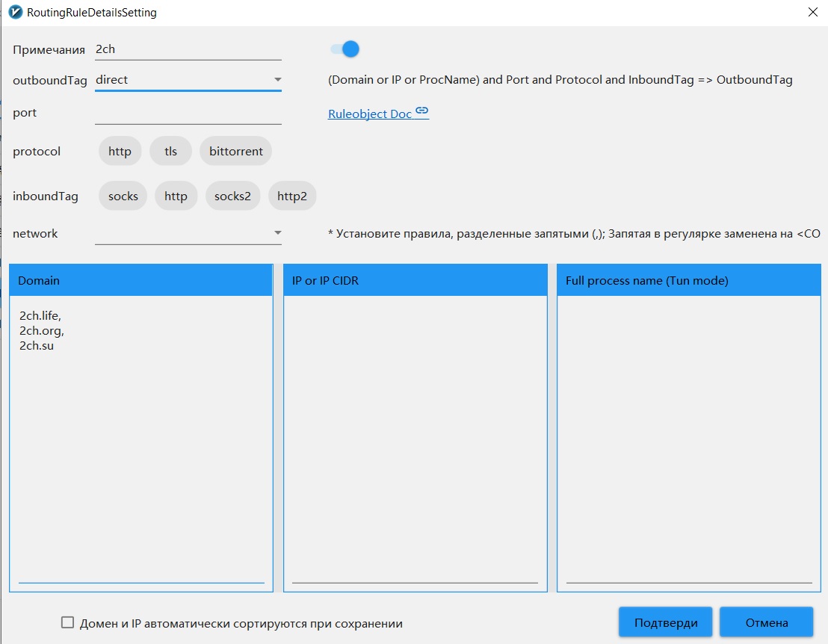Close the RoutingRuleDetailsSetting window
Screen dimensions: 828x644
[813, 12]
